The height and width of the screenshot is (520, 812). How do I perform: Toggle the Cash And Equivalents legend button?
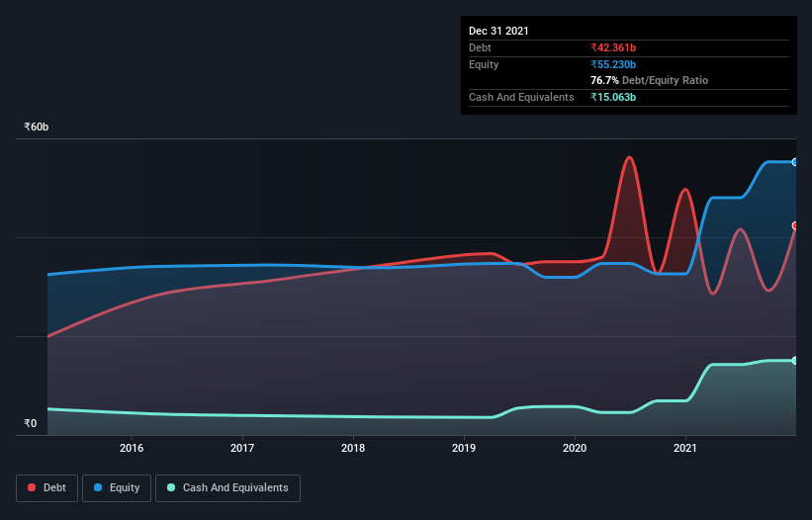coord(227,488)
